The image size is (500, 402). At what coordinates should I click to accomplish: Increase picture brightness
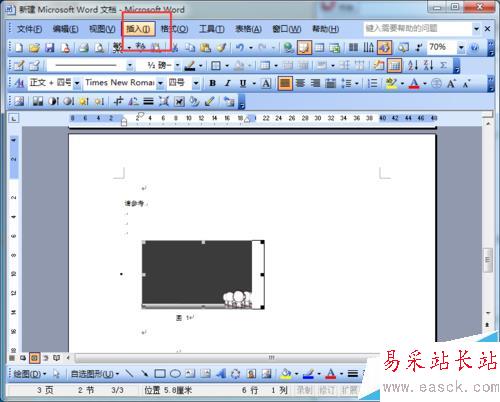click(84, 101)
